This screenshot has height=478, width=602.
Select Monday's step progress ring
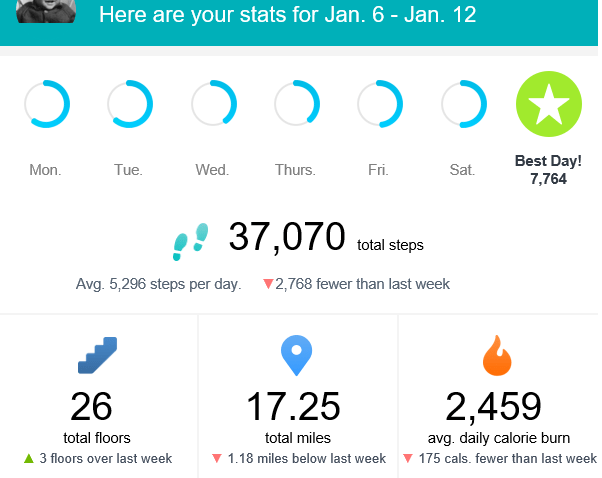tap(46, 104)
